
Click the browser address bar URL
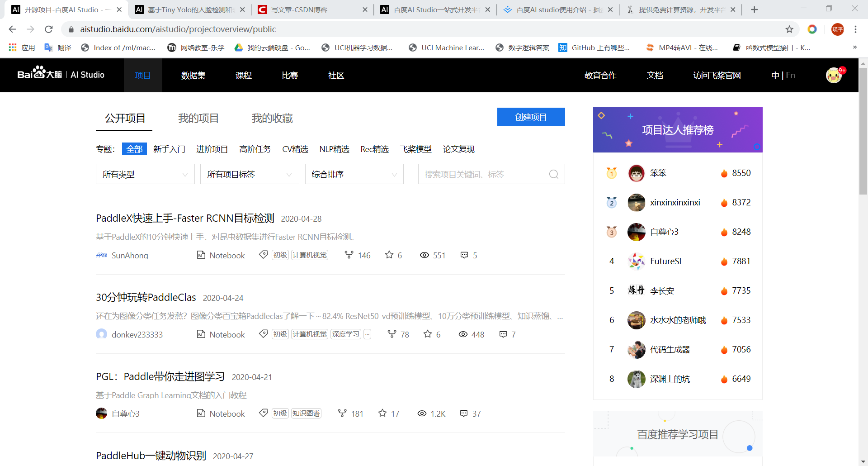tap(178, 29)
